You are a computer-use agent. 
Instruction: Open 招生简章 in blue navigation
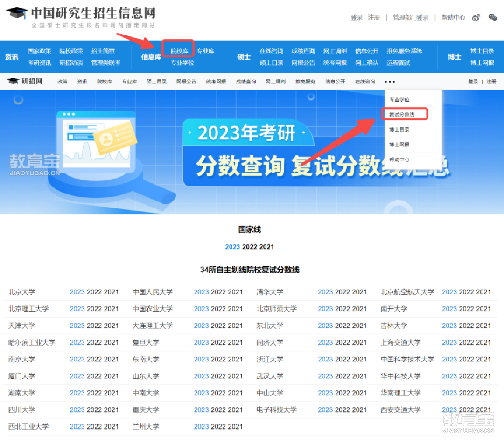103,51
